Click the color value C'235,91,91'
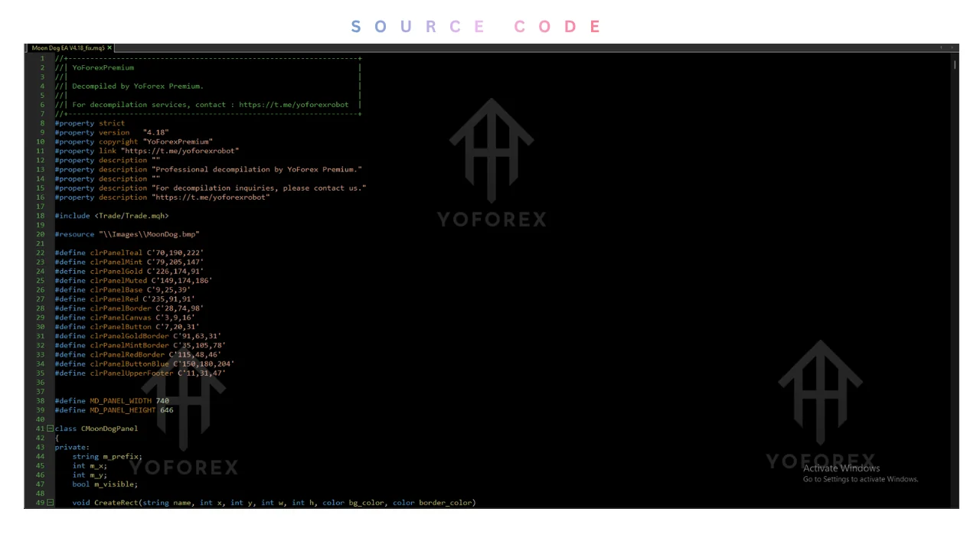980x551 pixels. pos(168,299)
